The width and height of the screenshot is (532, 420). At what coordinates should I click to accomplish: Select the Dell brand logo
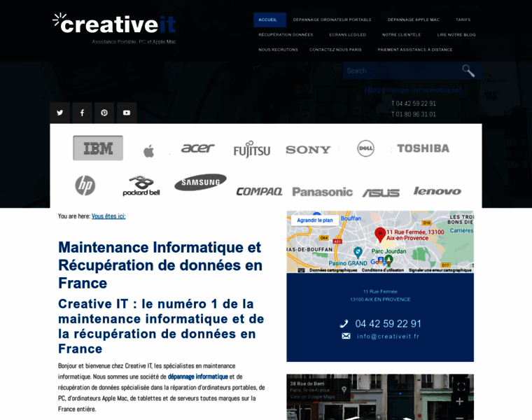[365, 148]
